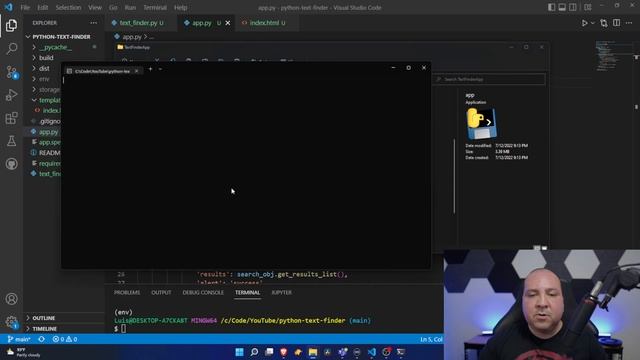The height and width of the screenshot is (360, 640).
Task: Switch to the DEBUG CONSOLE tab
Action: tap(203, 293)
